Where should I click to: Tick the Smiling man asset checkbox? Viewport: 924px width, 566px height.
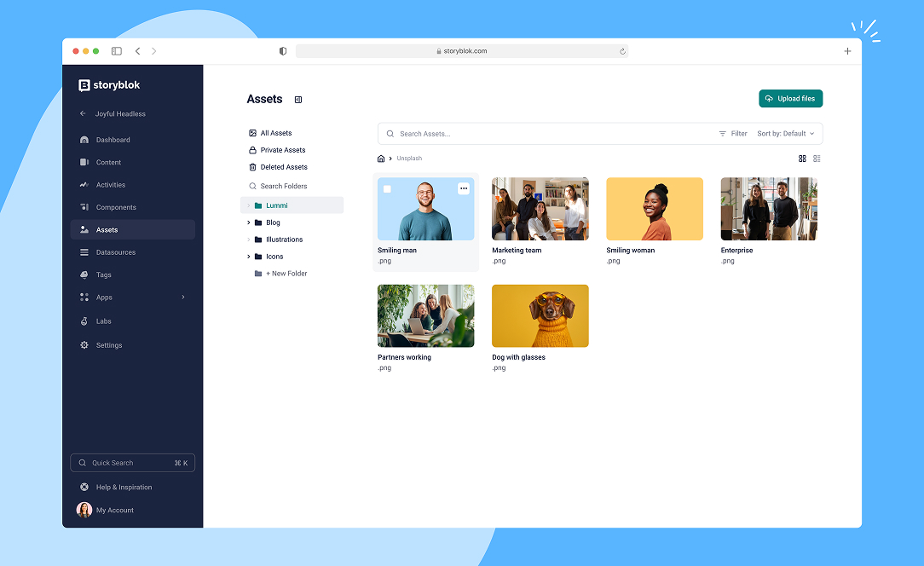point(387,189)
